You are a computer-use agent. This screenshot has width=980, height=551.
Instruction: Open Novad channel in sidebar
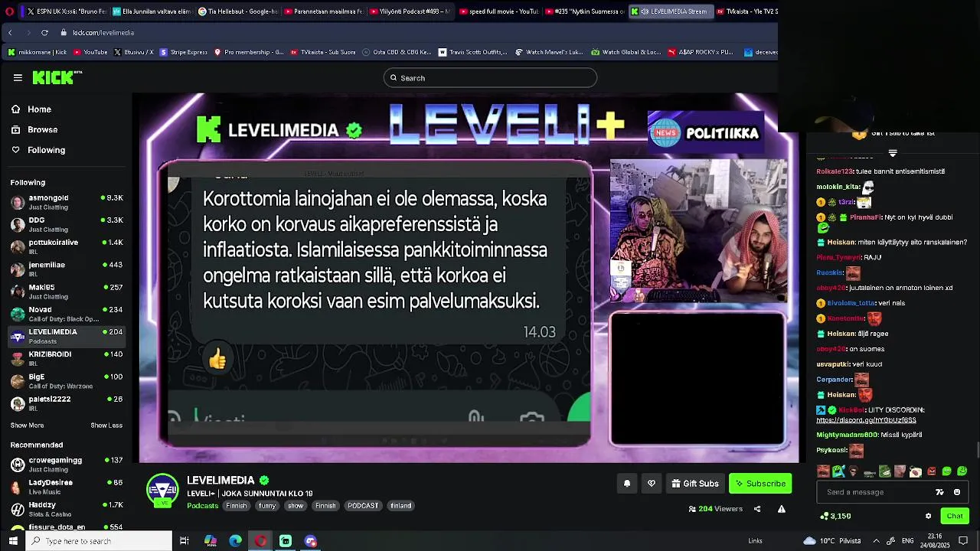pyautogui.click(x=67, y=314)
